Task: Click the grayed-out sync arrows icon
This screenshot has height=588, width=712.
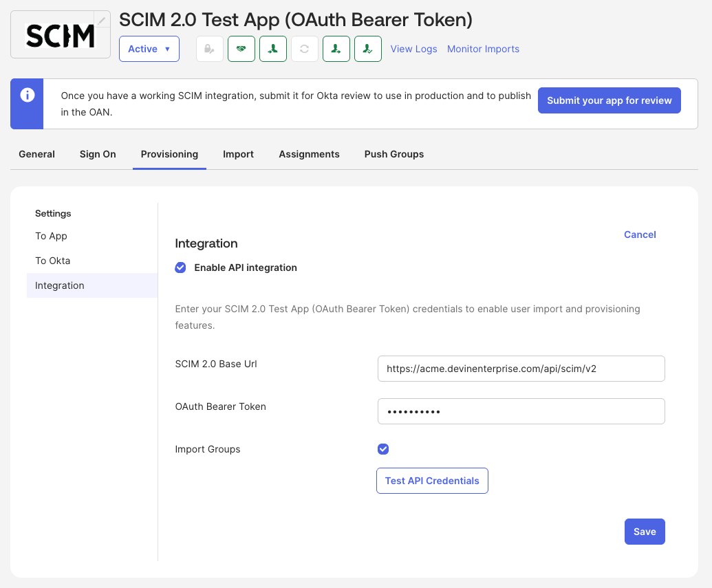Action: pyautogui.click(x=304, y=49)
